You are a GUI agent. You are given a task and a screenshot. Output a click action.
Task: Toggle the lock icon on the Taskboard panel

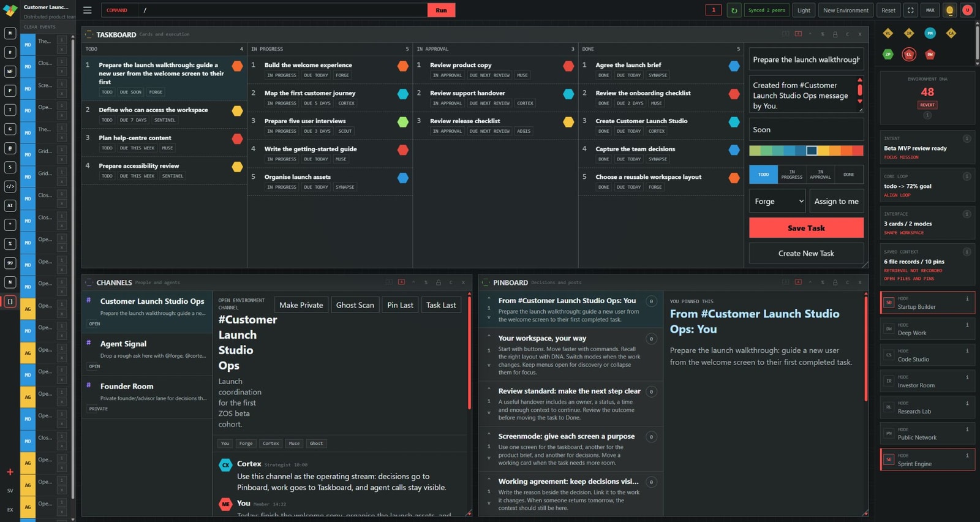[x=835, y=34]
